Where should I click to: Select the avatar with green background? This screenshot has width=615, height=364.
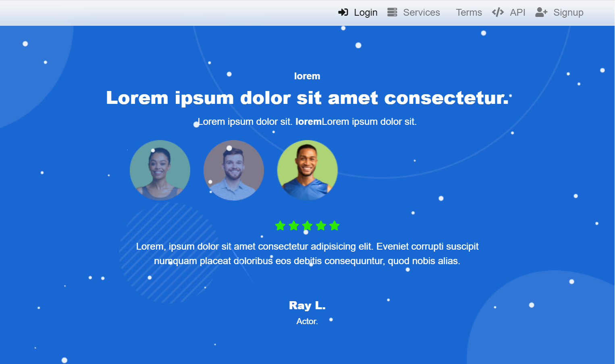[x=307, y=170]
